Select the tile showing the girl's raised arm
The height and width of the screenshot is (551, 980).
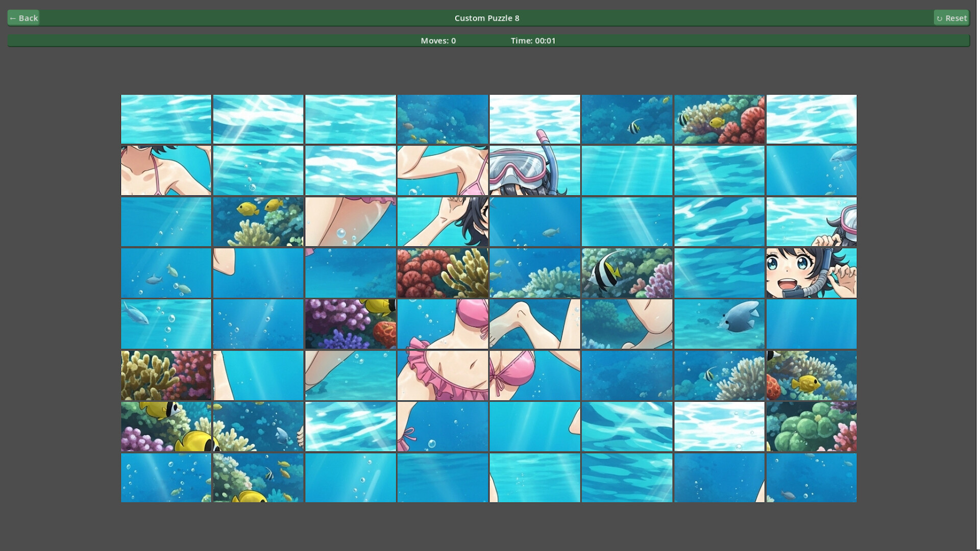coord(443,170)
